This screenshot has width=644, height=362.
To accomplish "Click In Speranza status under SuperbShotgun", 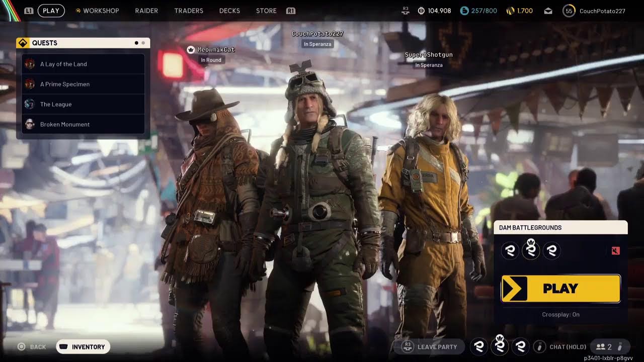I will (x=429, y=65).
